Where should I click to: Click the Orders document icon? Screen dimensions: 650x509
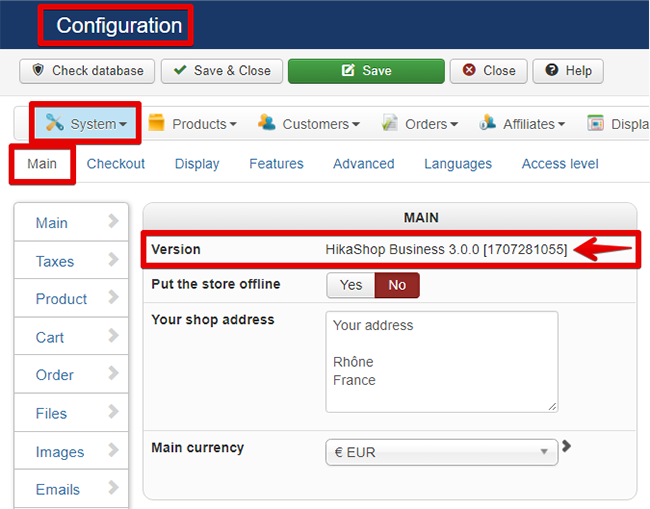point(389,122)
